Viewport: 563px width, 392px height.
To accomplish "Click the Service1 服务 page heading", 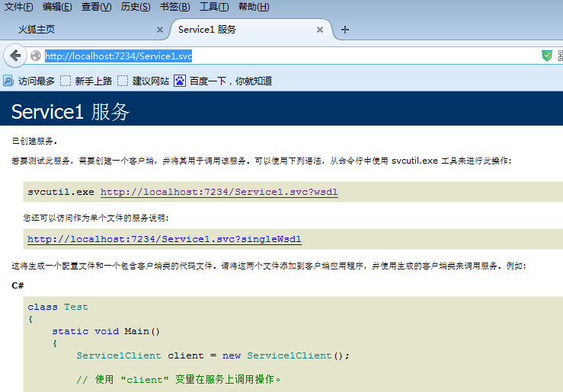I will pyautogui.click(x=70, y=112).
